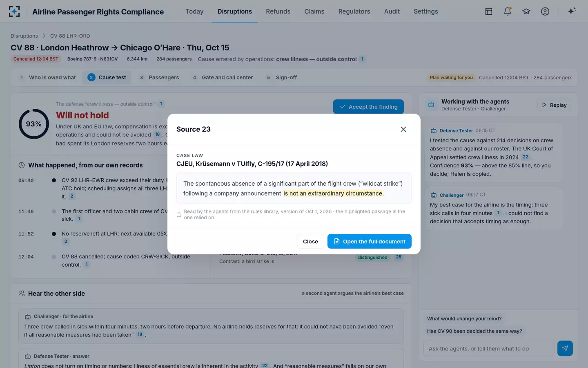The image size is (588, 368).
Task: Click the Close button in the Source 23 dialog
Action: click(x=310, y=241)
